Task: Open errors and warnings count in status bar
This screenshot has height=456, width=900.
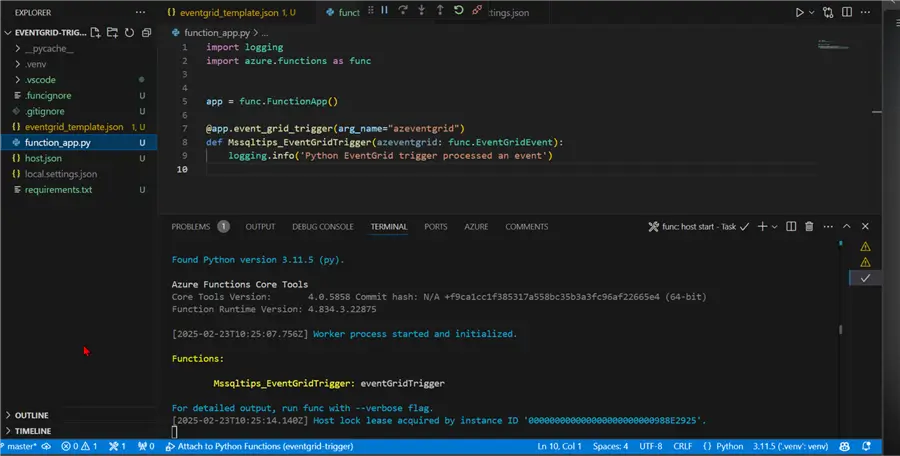Action: pyautogui.click(x=79, y=446)
